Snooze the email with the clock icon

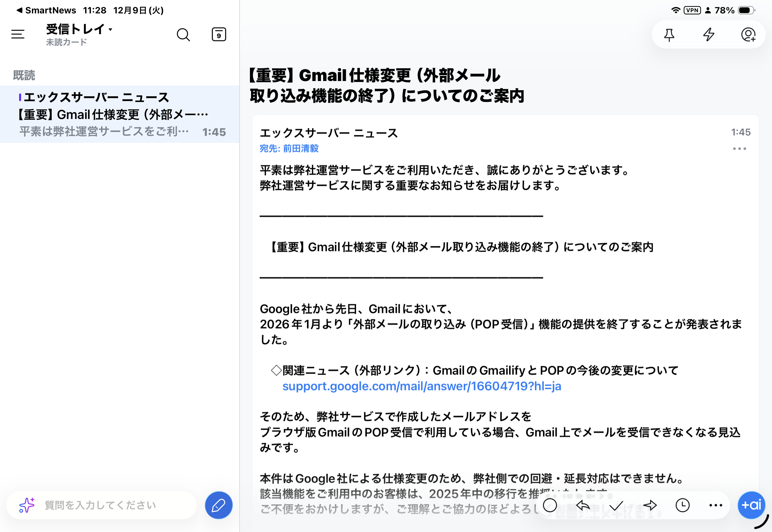click(x=682, y=505)
